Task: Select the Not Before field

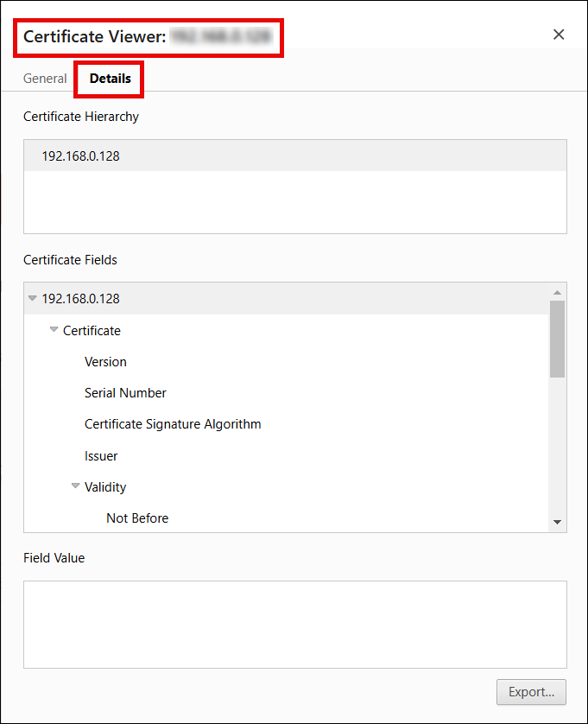Action: tap(137, 518)
